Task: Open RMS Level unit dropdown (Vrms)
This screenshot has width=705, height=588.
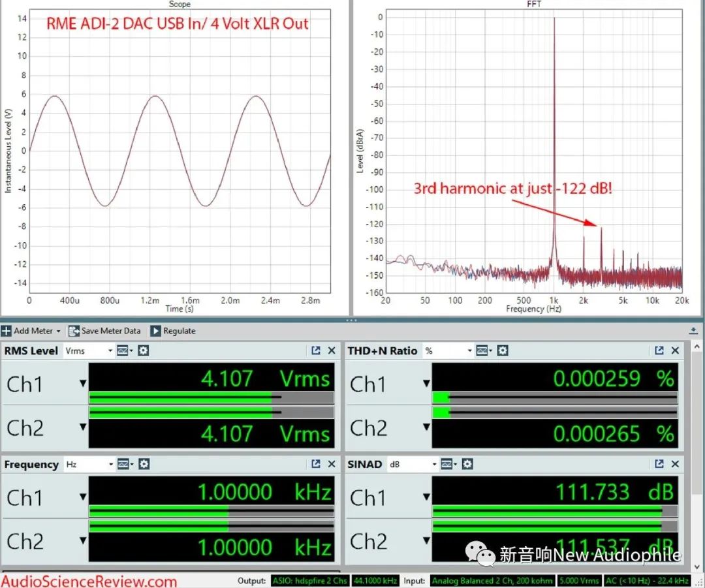Action: 89,351
